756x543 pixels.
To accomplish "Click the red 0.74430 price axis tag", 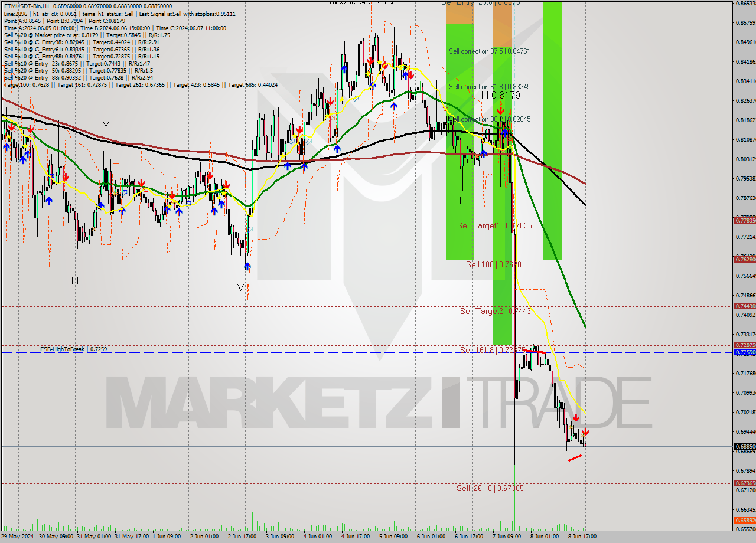I will pyautogui.click(x=744, y=306).
